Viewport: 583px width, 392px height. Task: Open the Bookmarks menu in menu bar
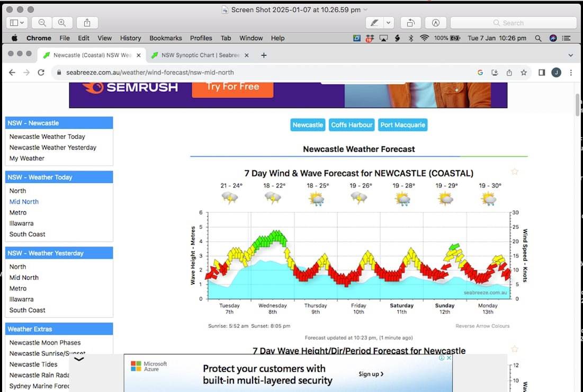click(165, 38)
